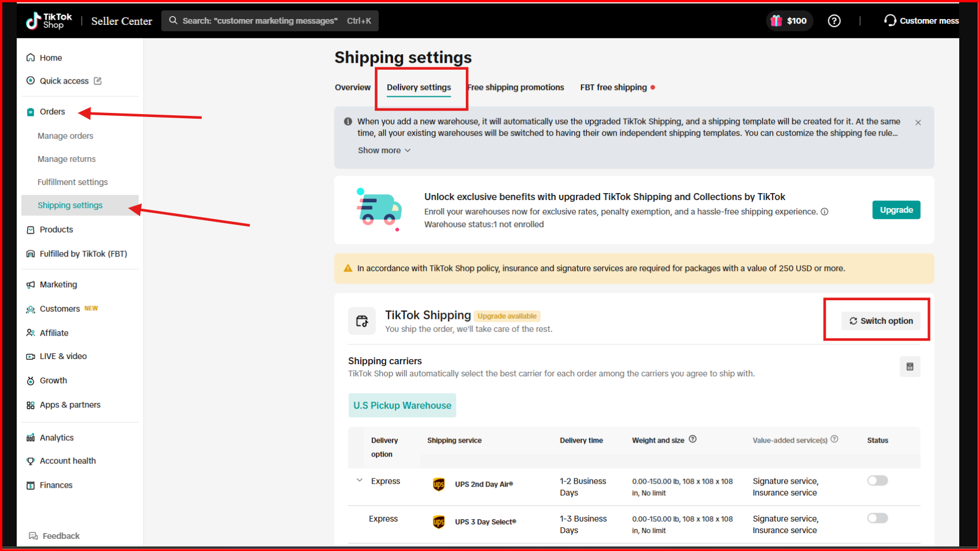Click the 1-3 Business Days cell
Screen dimensions: 980x551
(x=583, y=524)
